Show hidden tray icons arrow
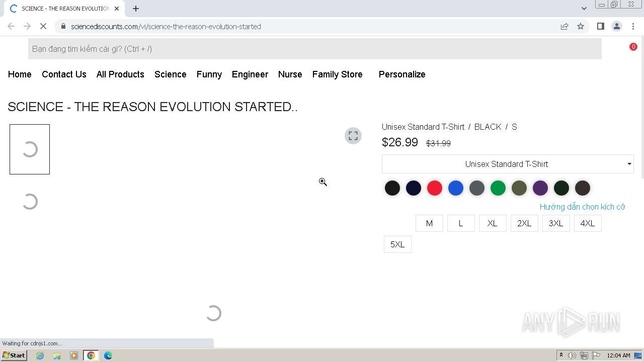Image resolution: width=644 pixels, height=362 pixels. pyautogui.click(x=561, y=355)
